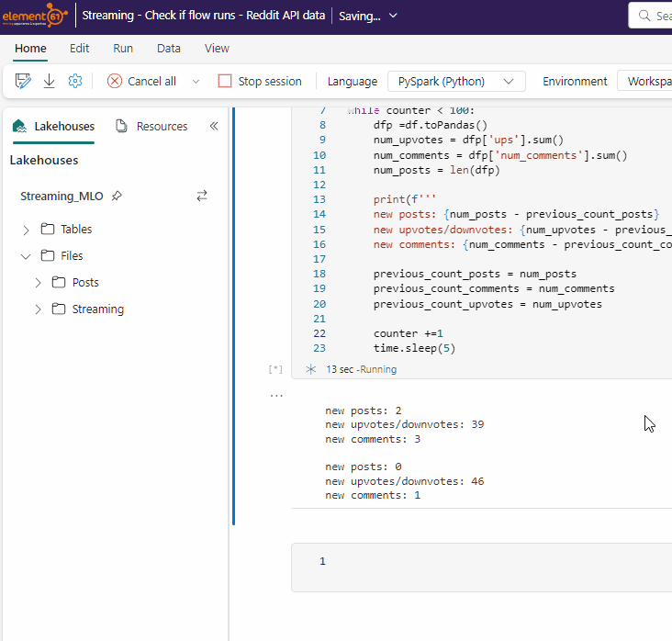This screenshot has width=672, height=641.
Task: Open the notebook settings gear
Action: pos(75,81)
